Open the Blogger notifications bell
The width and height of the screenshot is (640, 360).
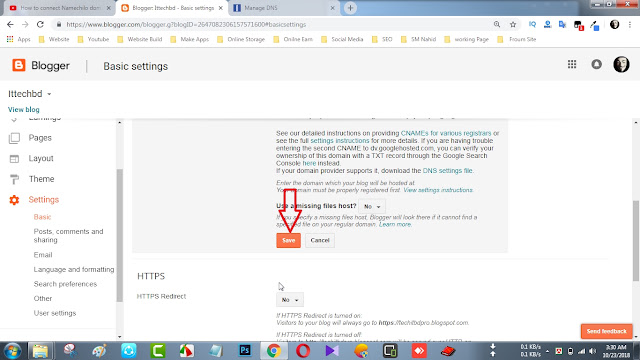coord(596,64)
